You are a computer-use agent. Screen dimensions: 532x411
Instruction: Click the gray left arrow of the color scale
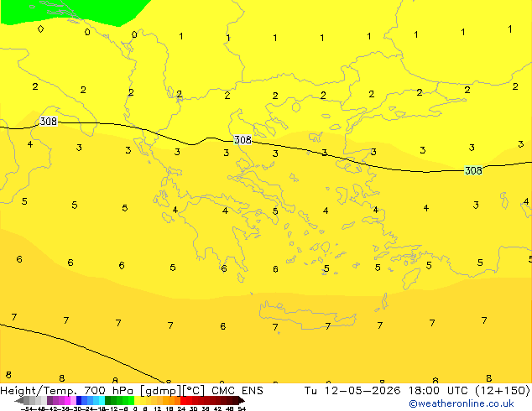point(19,401)
